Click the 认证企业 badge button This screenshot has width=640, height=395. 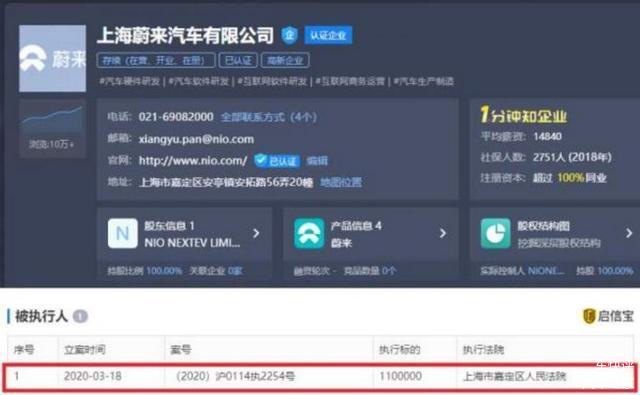pyautogui.click(x=328, y=36)
